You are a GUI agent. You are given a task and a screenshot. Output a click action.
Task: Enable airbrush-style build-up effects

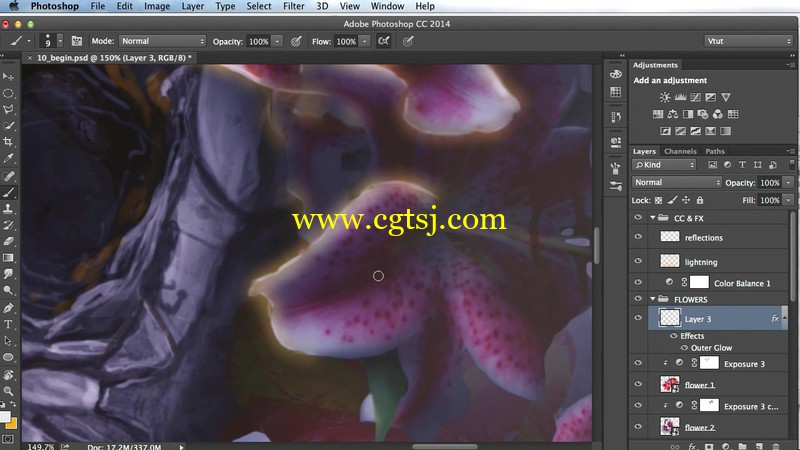[384, 41]
